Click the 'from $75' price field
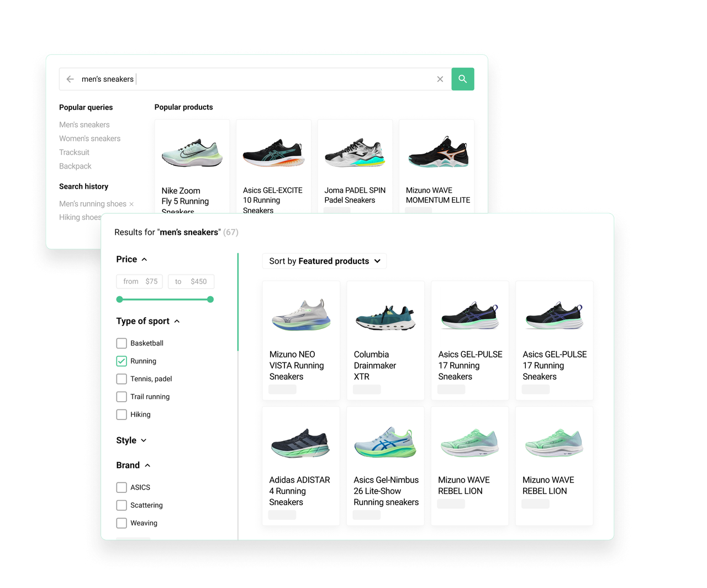Image resolution: width=707 pixels, height=588 pixels. coord(140,281)
